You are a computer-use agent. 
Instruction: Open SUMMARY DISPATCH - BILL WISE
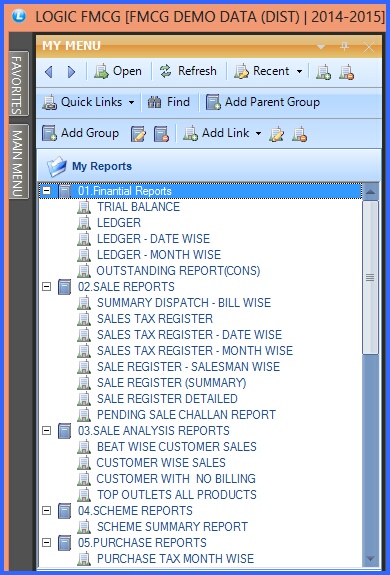point(184,303)
